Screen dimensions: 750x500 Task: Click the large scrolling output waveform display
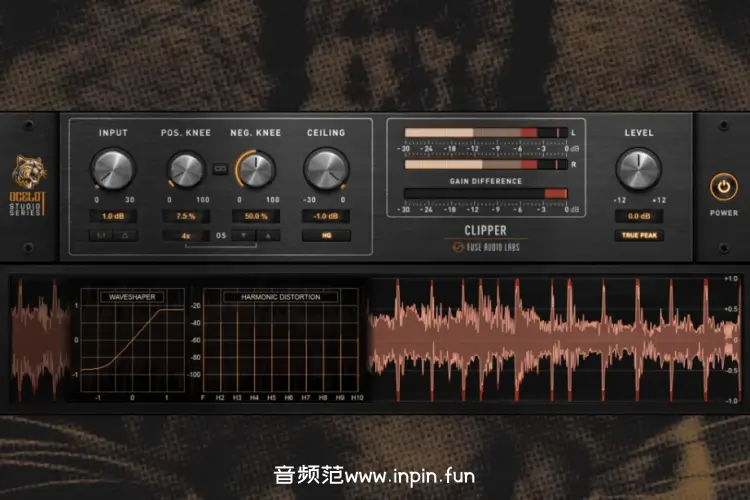[554, 340]
